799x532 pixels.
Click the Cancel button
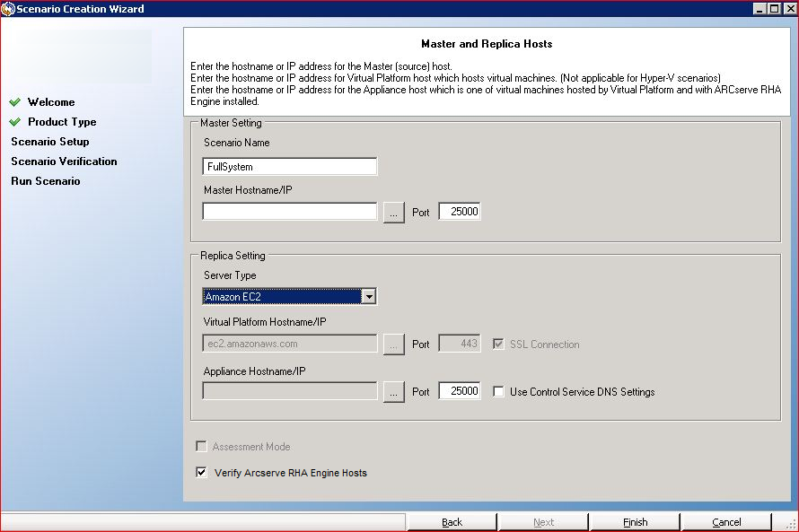click(726, 522)
